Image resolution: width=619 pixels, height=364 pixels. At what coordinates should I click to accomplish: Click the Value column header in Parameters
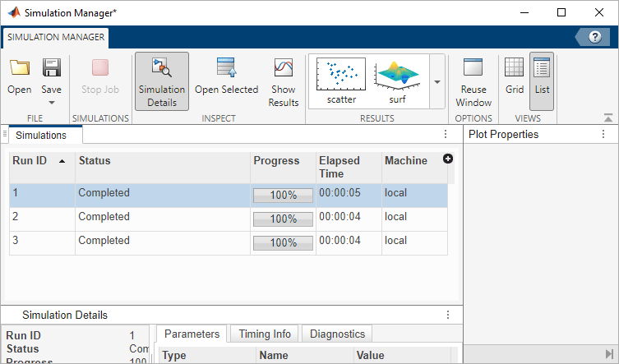pos(402,355)
